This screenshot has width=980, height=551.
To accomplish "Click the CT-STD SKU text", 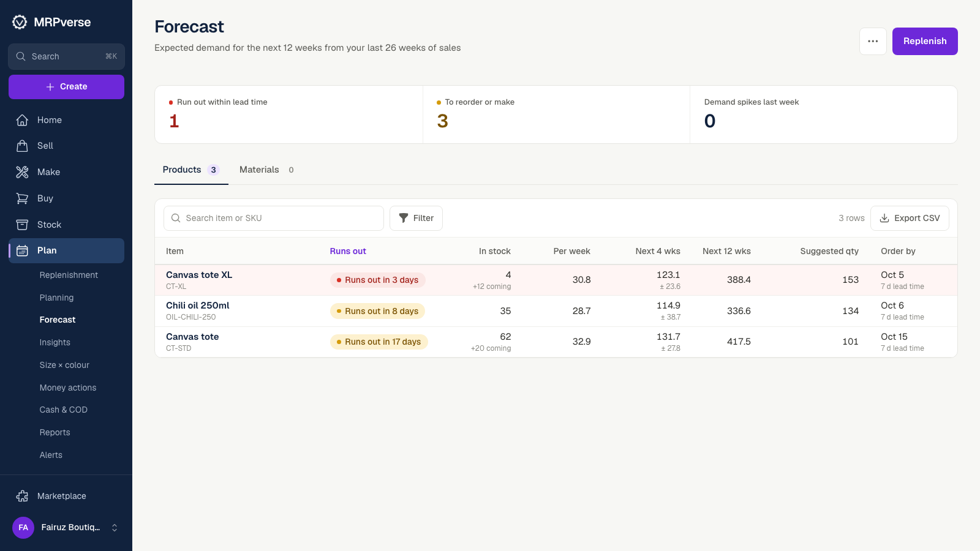I will coord(179,348).
